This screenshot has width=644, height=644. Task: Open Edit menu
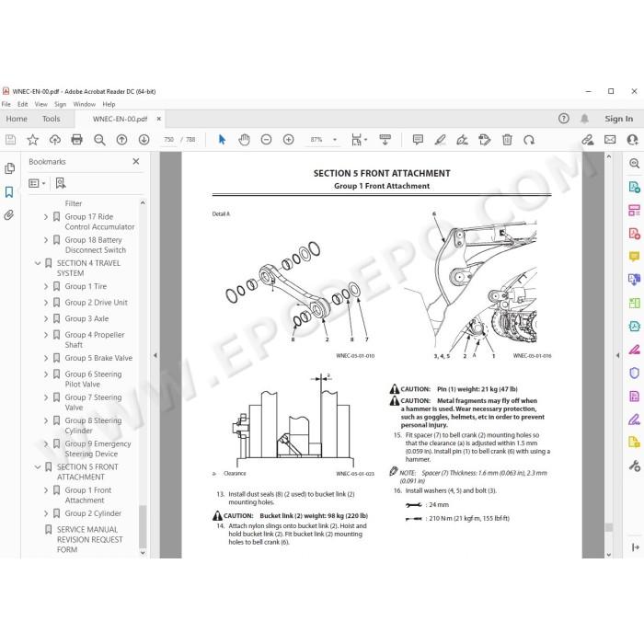(23, 104)
